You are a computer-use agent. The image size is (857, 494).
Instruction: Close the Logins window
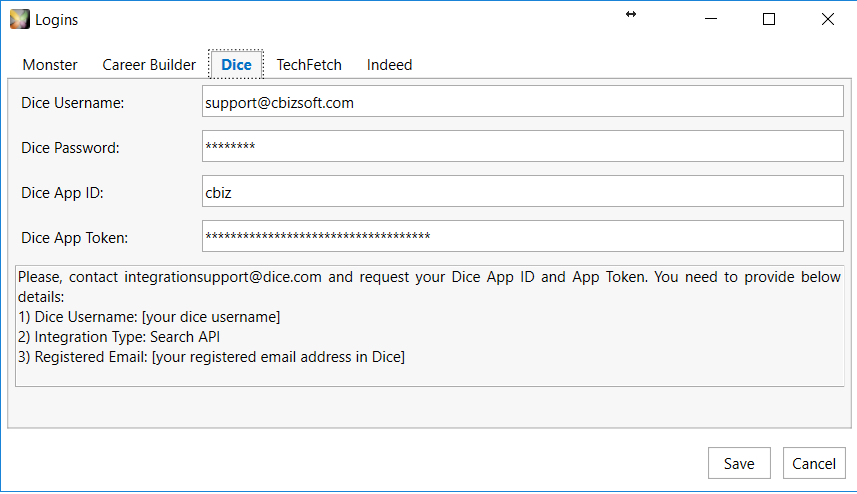tap(827, 19)
